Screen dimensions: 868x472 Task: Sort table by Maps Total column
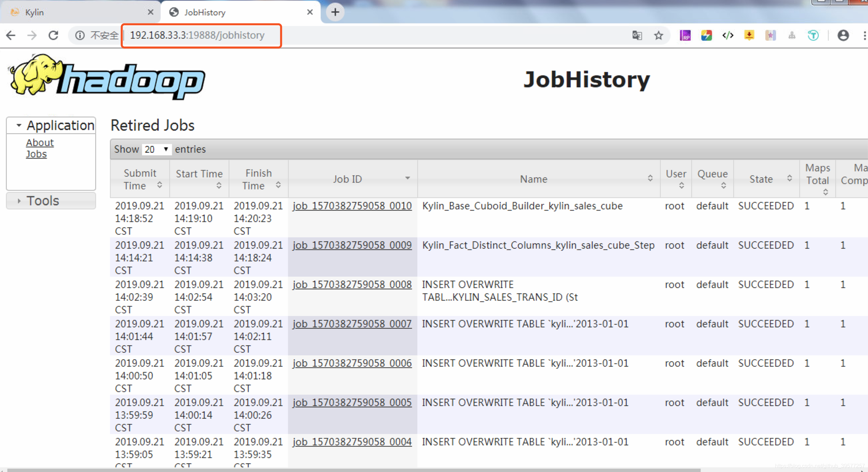[817, 179]
